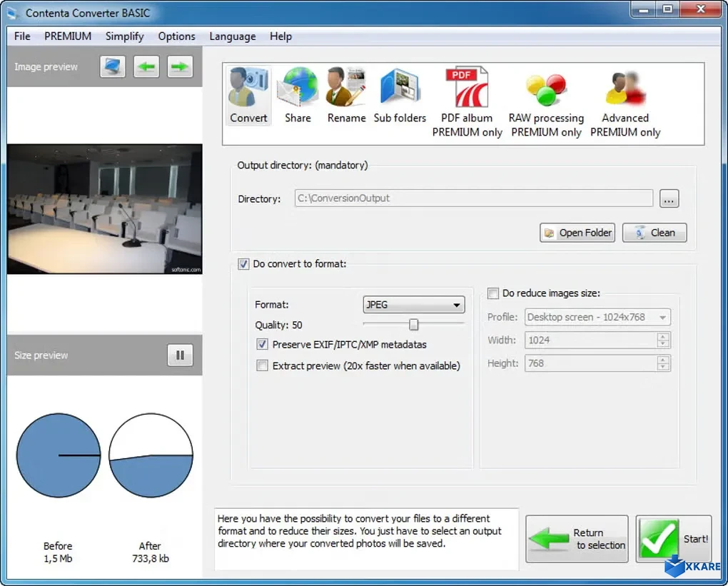Enable Do reduce images size
Viewport: 728px width, 586px height.
[x=493, y=293]
